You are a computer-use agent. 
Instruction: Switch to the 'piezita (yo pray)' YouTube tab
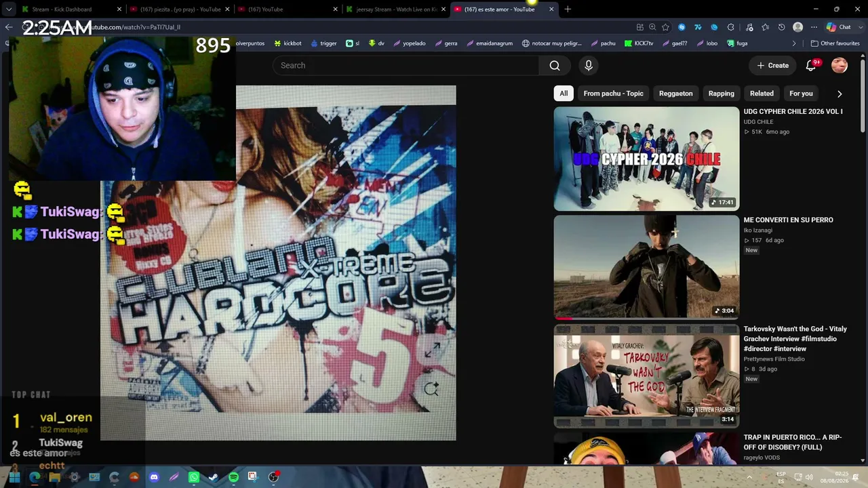pos(180,9)
